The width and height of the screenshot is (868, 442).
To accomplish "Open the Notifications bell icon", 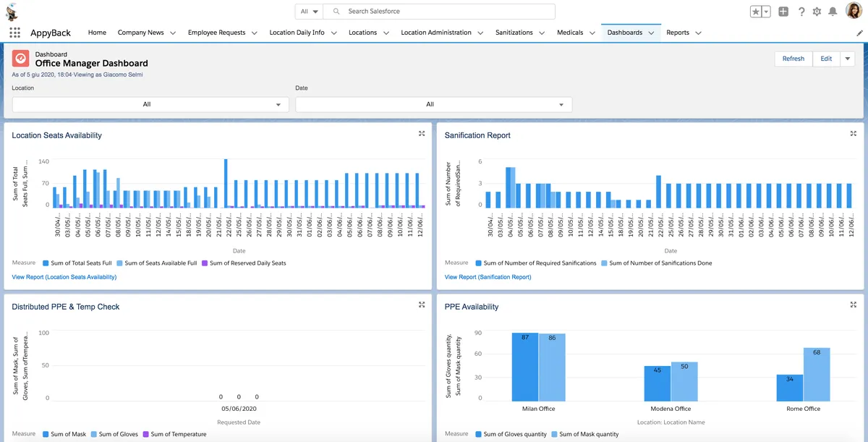I will (x=833, y=12).
